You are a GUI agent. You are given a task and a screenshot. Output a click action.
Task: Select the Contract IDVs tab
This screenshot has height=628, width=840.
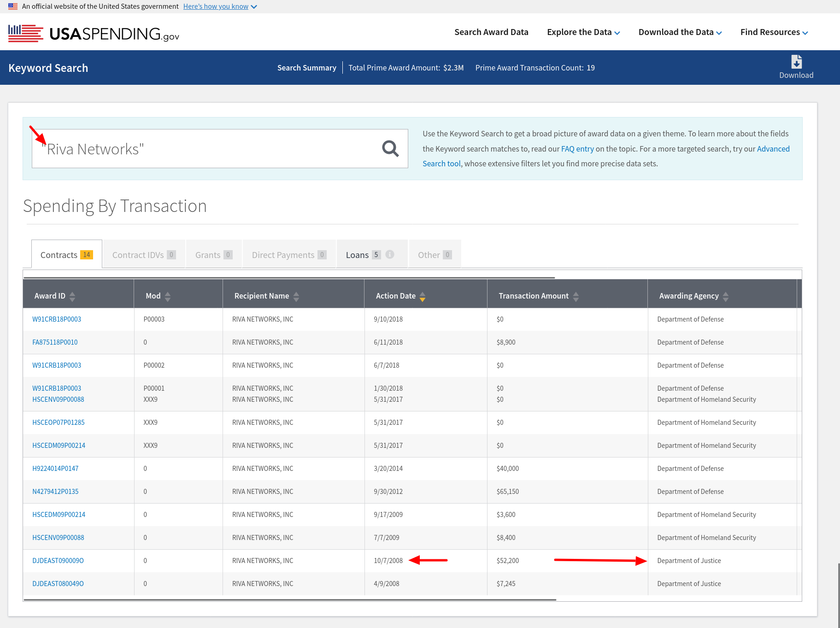144,254
